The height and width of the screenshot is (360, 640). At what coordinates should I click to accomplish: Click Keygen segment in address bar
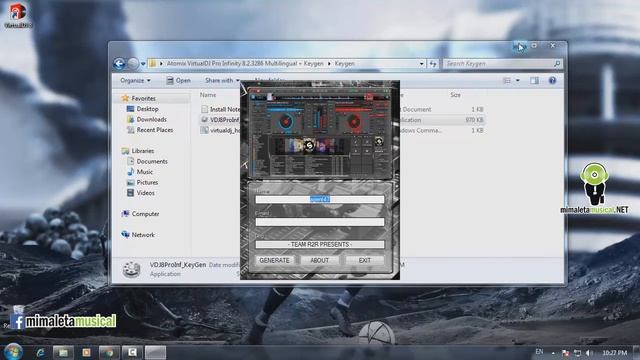point(344,64)
